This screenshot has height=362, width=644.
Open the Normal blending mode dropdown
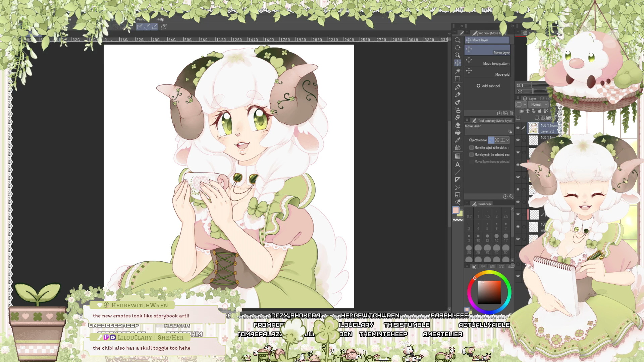538,104
